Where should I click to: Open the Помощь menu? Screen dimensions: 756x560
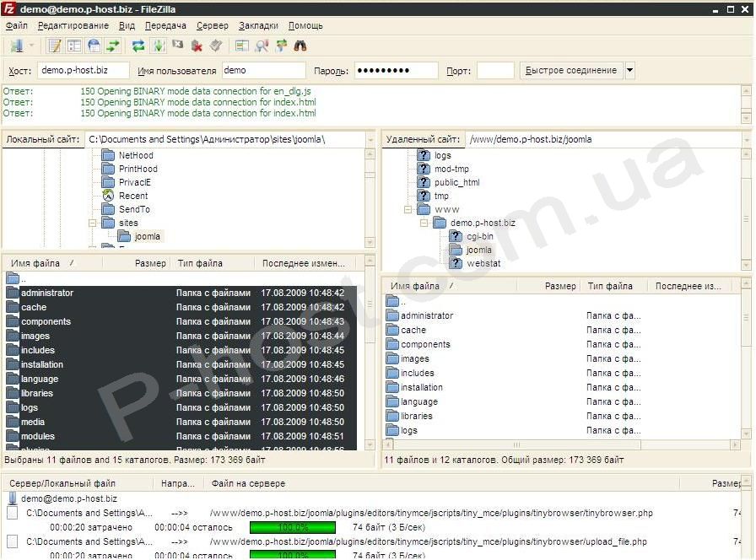(x=305, y=25)
